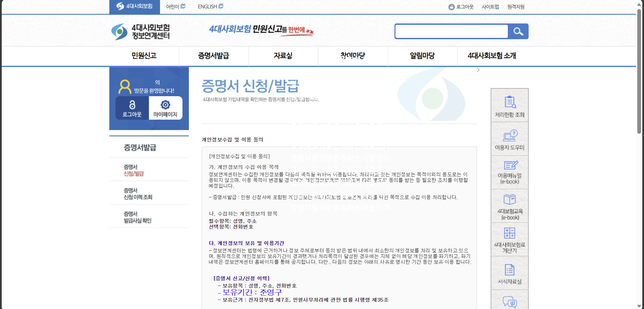This screenshot has width=644, height=309.
Task: Click the 4대사회보험 정보연계센터 logo
Action: (x=140, y=32)
